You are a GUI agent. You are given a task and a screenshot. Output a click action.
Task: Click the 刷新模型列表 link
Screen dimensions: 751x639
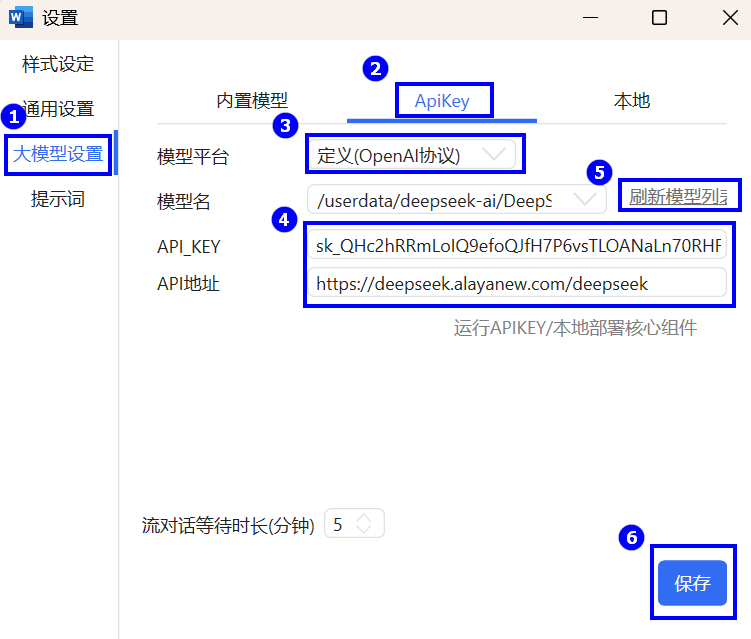[678, 196]
